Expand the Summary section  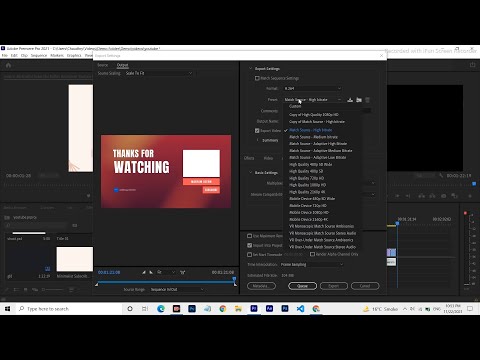tap(257, 140)
